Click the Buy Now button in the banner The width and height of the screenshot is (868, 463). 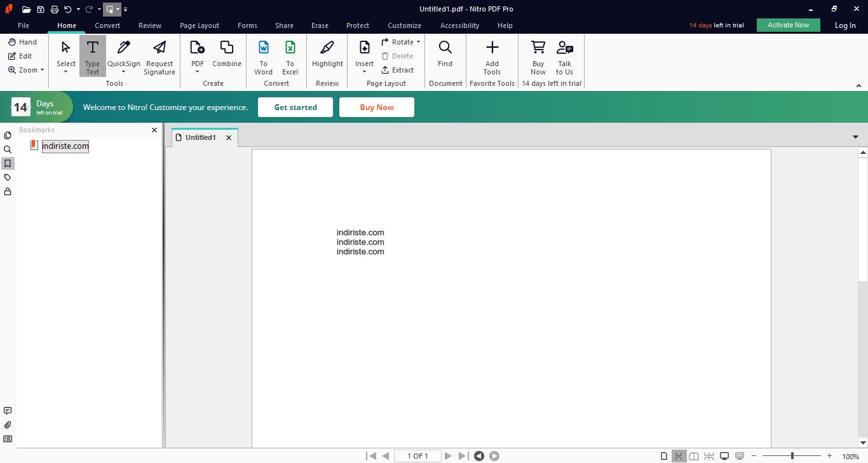(377, 107)
